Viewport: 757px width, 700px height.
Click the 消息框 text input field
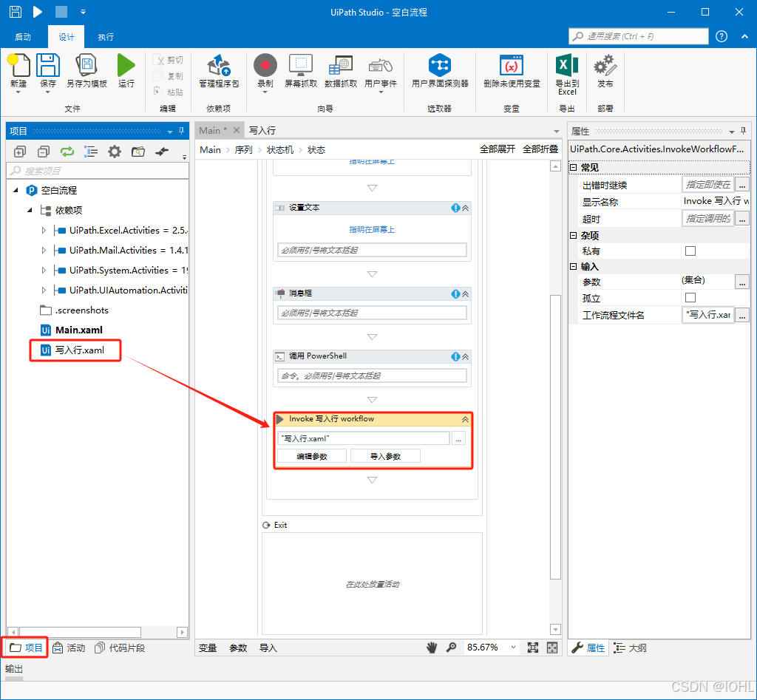[372, 313]
